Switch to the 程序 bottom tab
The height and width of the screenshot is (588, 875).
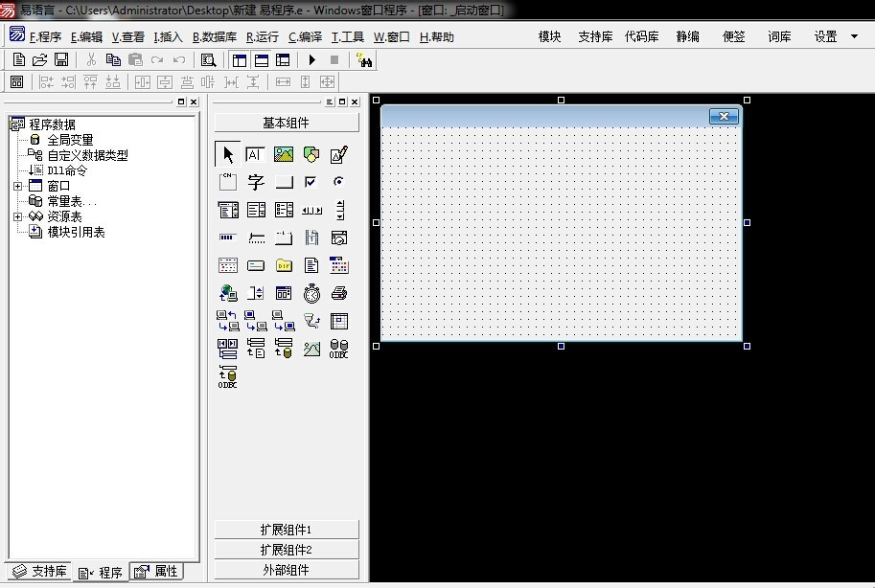click(x=101, y=573)
